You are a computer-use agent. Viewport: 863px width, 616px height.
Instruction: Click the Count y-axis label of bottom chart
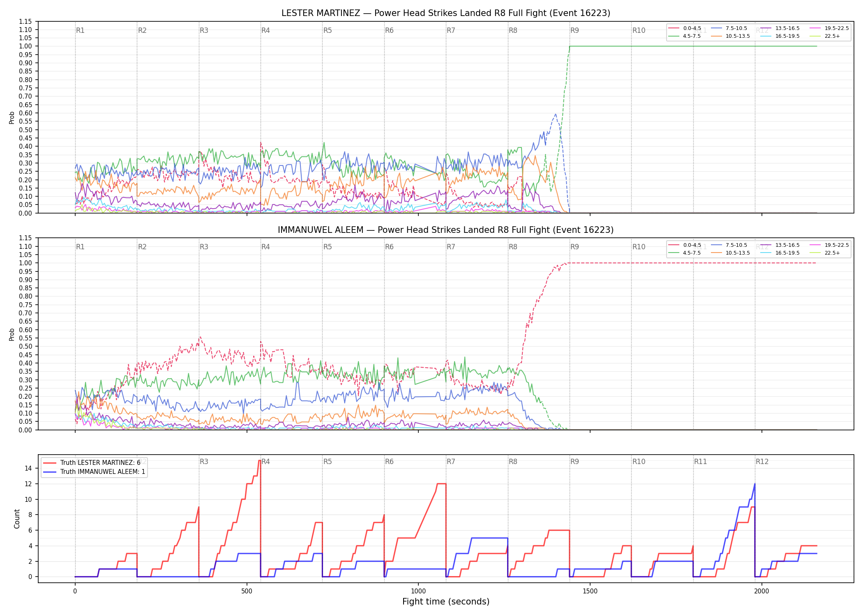point(17,519)
